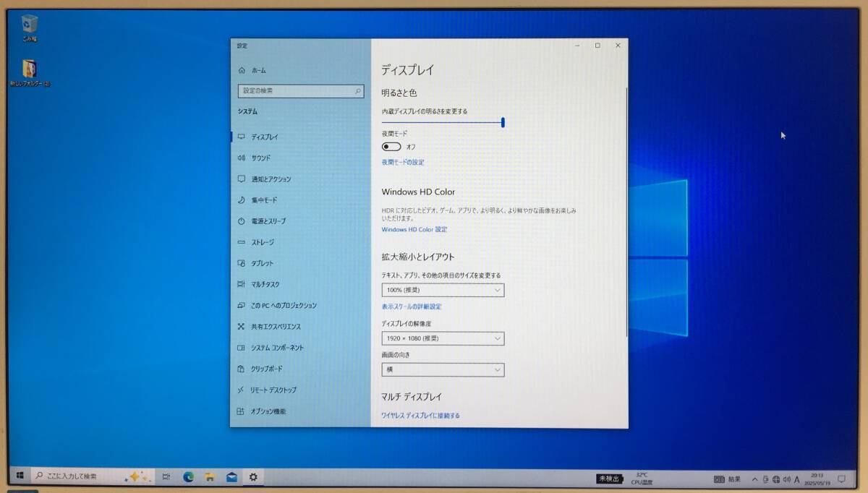Image resolution: width=868 pixels, height=493 pixels.
Task: Toggle the 夜間モード switch
Action: click(x=391, y=147)
